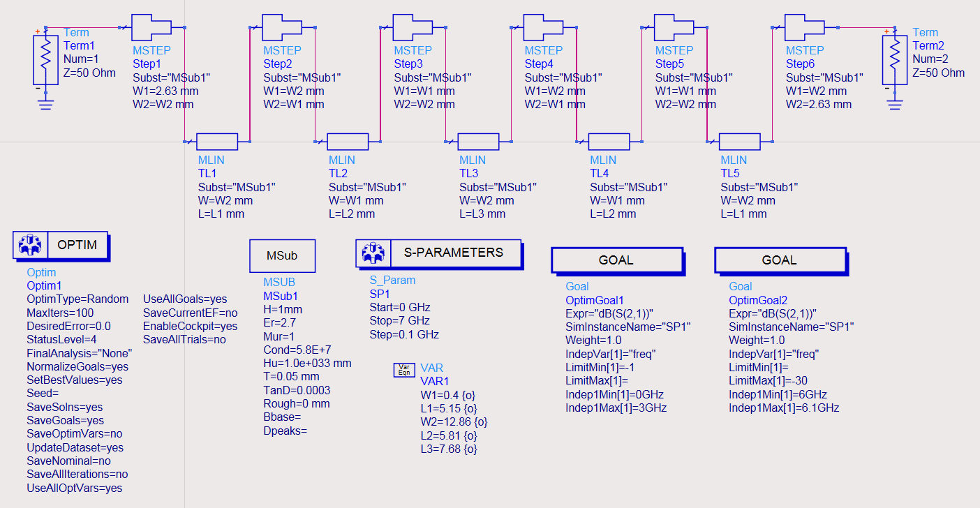Click the MSub substrate component box

282,256
